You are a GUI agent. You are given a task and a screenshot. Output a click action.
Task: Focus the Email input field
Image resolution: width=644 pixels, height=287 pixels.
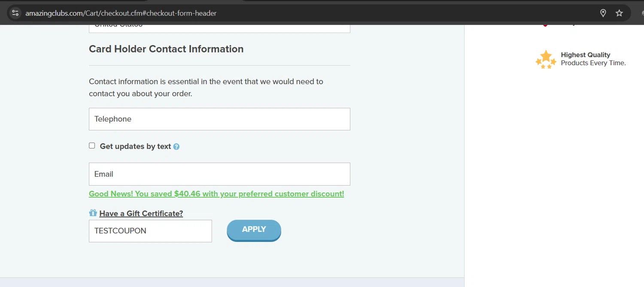click(x=219, y=174)
